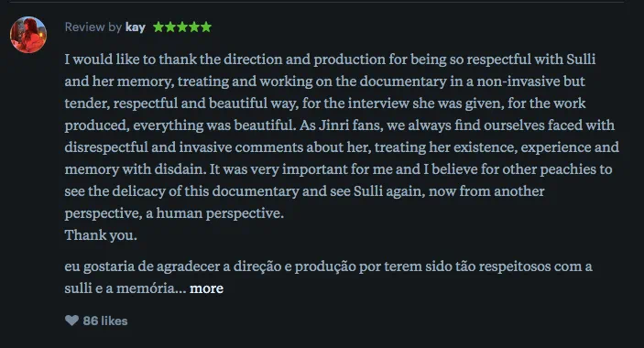644x348 pixels.
Task: View the 86 likes count
Action: pos(105,321)
